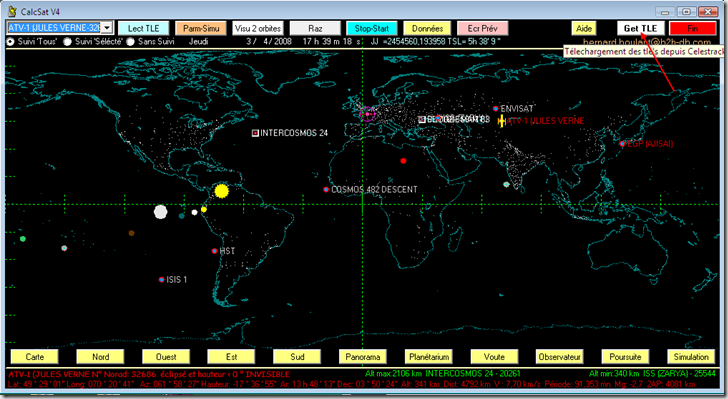Open the Lect TLE file loader
Image resolution: width=728 pixels, height=399 pixels.
coord(143,28)
